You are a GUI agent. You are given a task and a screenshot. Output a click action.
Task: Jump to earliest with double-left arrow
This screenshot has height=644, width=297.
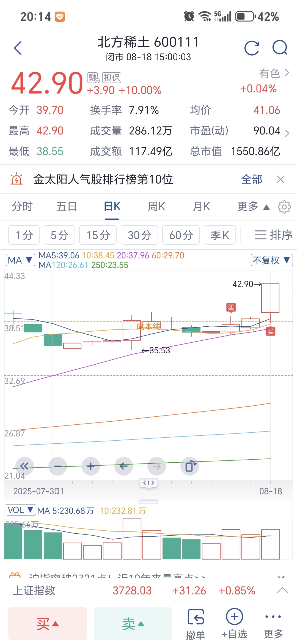(x=25, y=466)
